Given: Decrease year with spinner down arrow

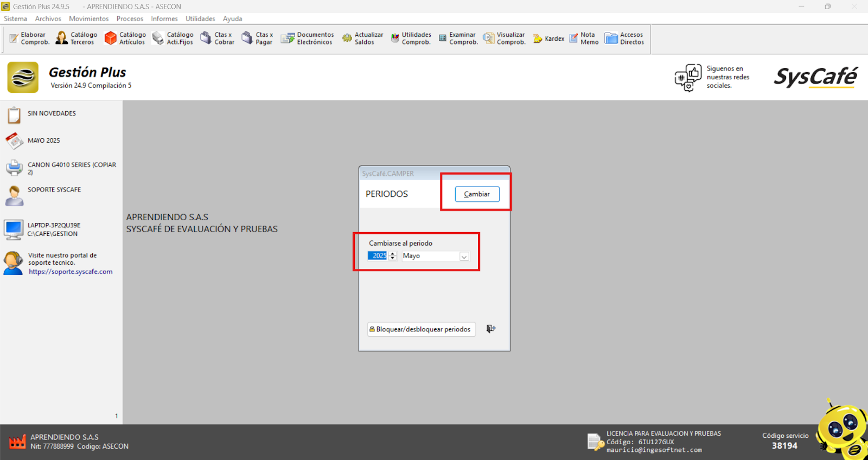Looking at the screenshot, I should (393, 258).
